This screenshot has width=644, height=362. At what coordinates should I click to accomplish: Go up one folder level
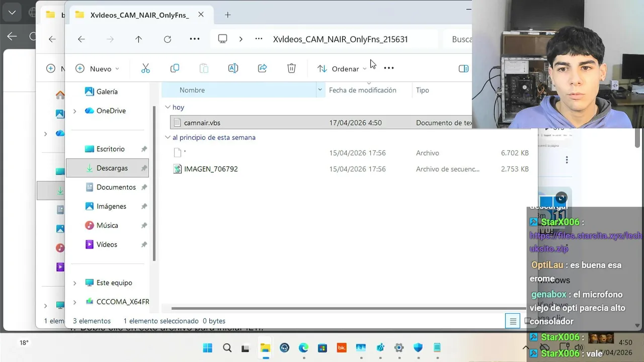138,39
